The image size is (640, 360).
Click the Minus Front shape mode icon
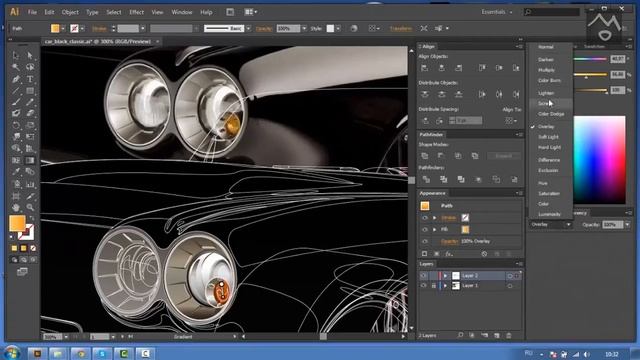tap(441, 156)
